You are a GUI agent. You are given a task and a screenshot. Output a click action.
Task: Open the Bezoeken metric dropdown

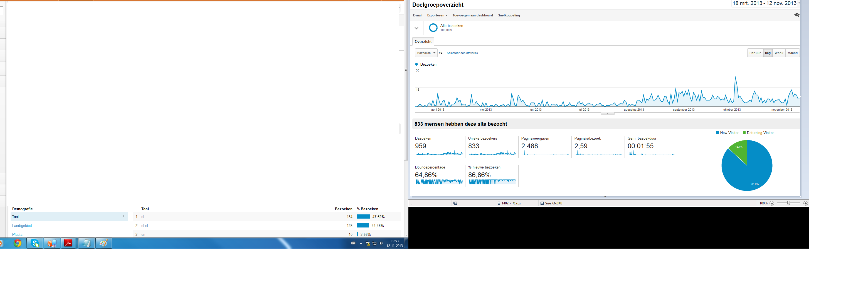pyautogui.click(x=426, y=53)
